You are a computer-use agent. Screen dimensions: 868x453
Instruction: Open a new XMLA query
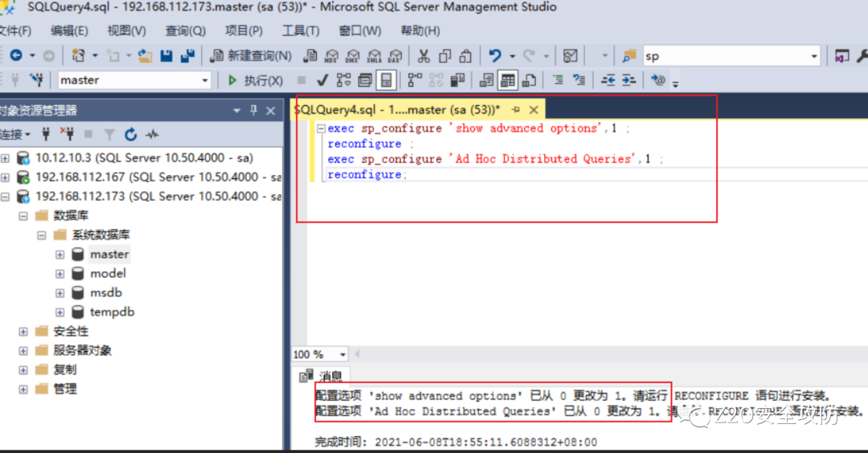374,55
